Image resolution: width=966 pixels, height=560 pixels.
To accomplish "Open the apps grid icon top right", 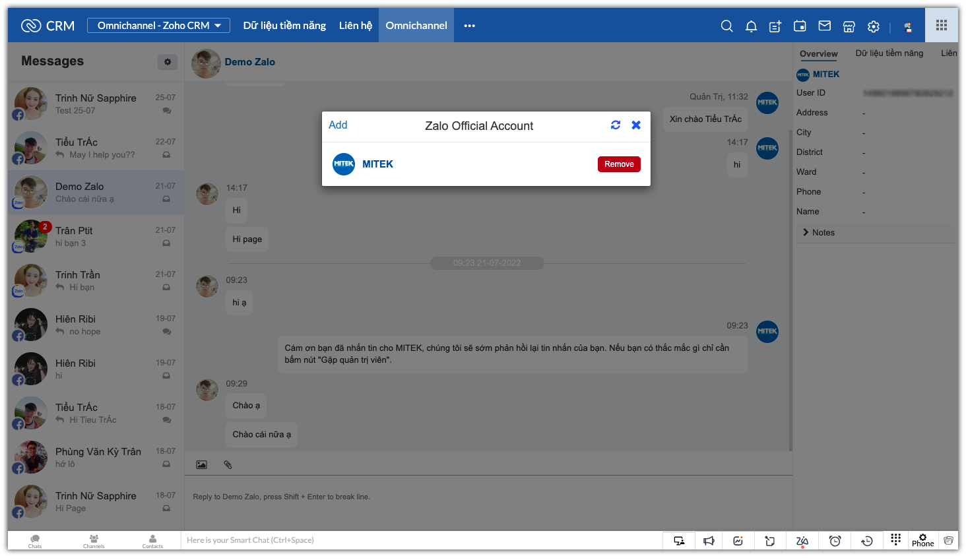I will [x=942, y=25].
